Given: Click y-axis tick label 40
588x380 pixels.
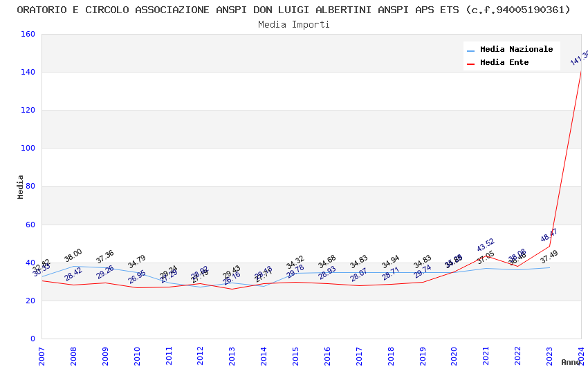Looking at the screenshot, I should (x=30, y=263).
